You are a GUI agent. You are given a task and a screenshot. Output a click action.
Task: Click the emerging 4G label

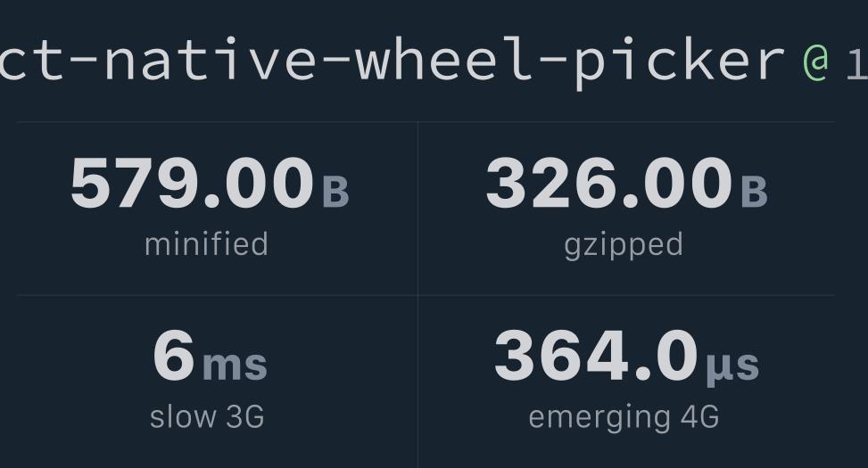[624, 418]
